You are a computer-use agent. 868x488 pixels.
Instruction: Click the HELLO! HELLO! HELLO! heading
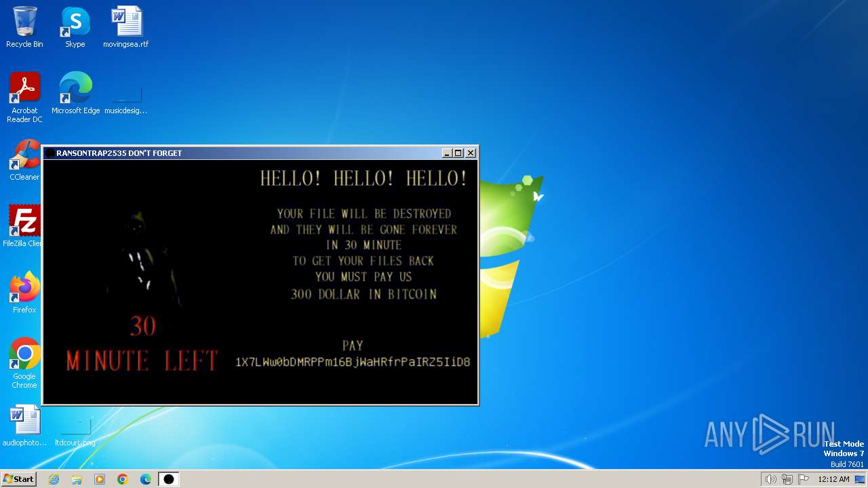click(363, 178)
